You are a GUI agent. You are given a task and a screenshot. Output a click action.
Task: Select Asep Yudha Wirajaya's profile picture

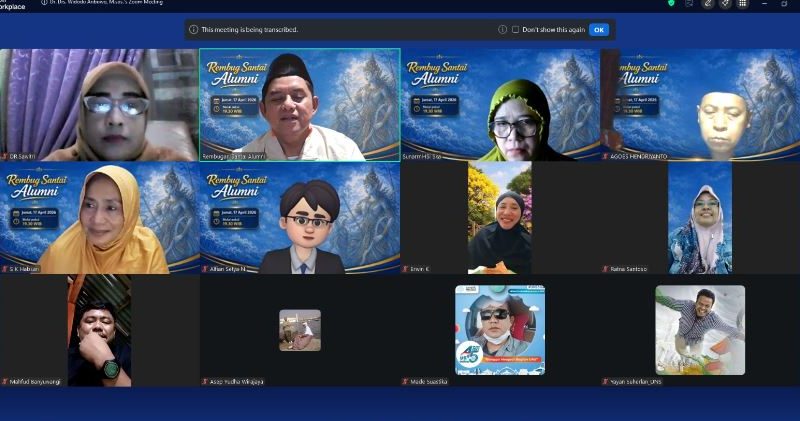point(300,330)
